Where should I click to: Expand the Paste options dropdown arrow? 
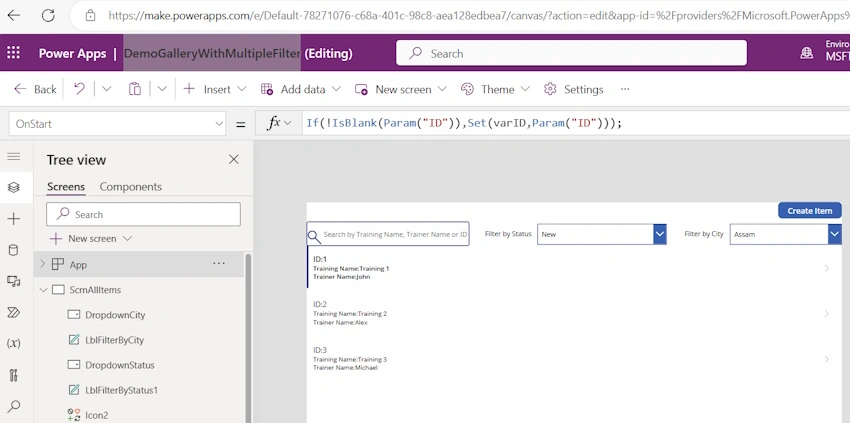(162, 89)
